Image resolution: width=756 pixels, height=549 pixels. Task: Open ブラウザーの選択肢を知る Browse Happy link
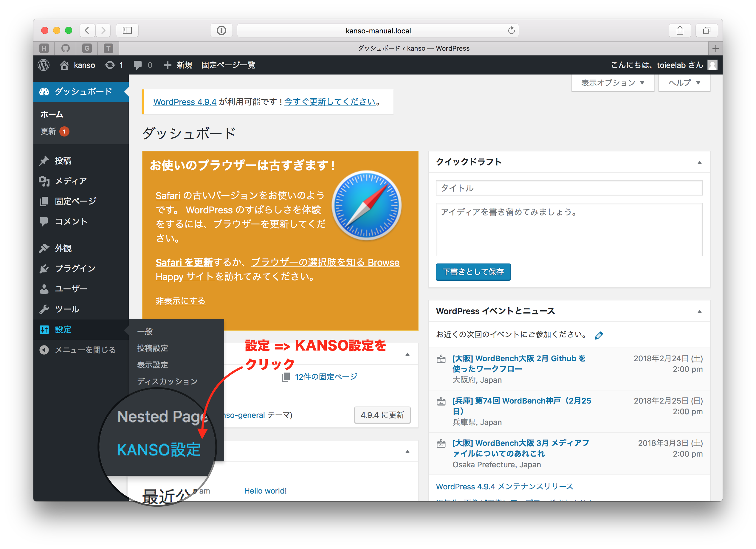point(277,270)
